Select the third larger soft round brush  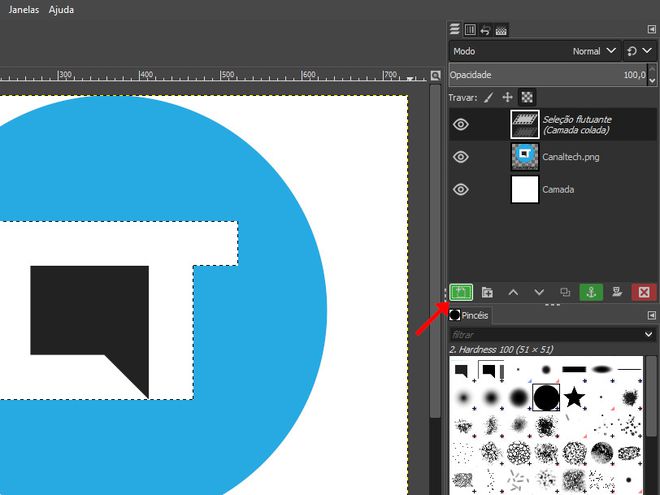[x=519, y=397]
